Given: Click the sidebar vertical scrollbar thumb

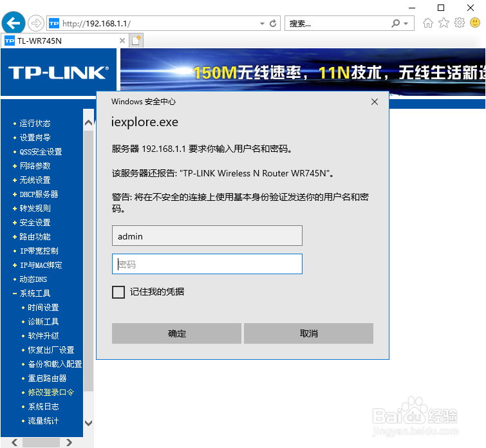Looking at the screenshot, I should [x=88, y=261].
